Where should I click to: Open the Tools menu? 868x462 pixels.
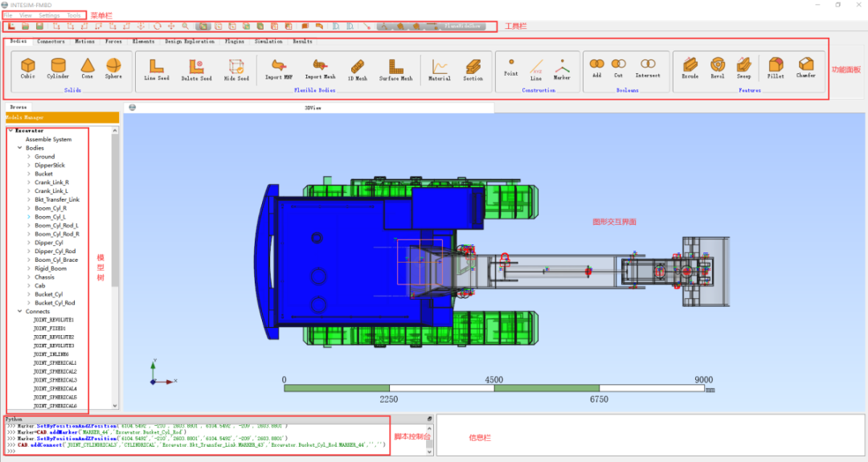click(74, 15)
